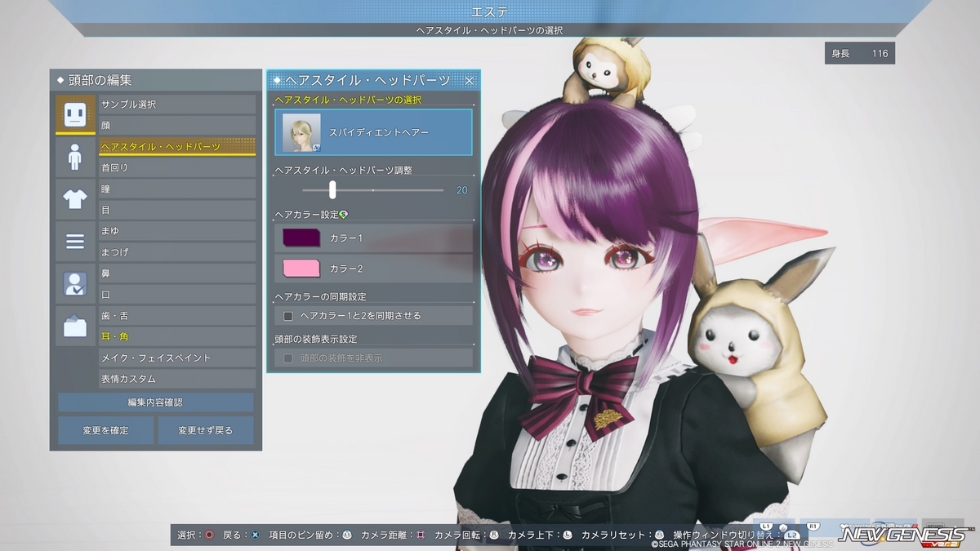Select the face category icon in sidebar
The width and height of the screenshot is (980, 551).
75,114
